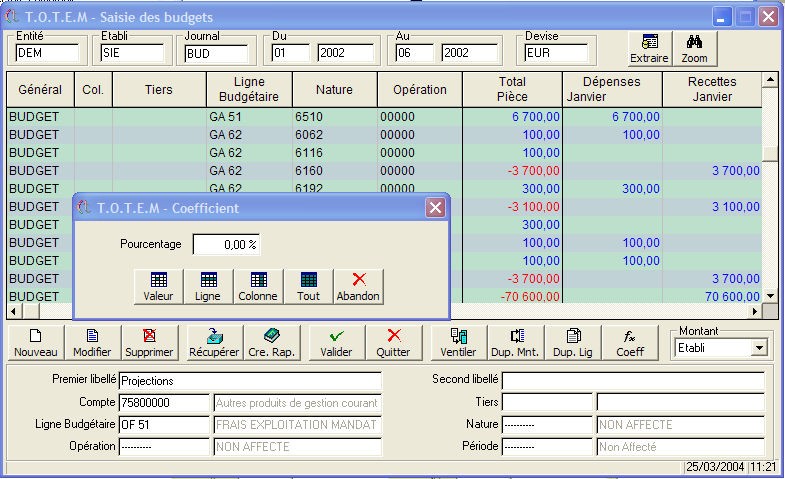The image size is (785, 479).
Task: Select the Total Pièce cell -70 600,00
Action: [x=512, y=296]
